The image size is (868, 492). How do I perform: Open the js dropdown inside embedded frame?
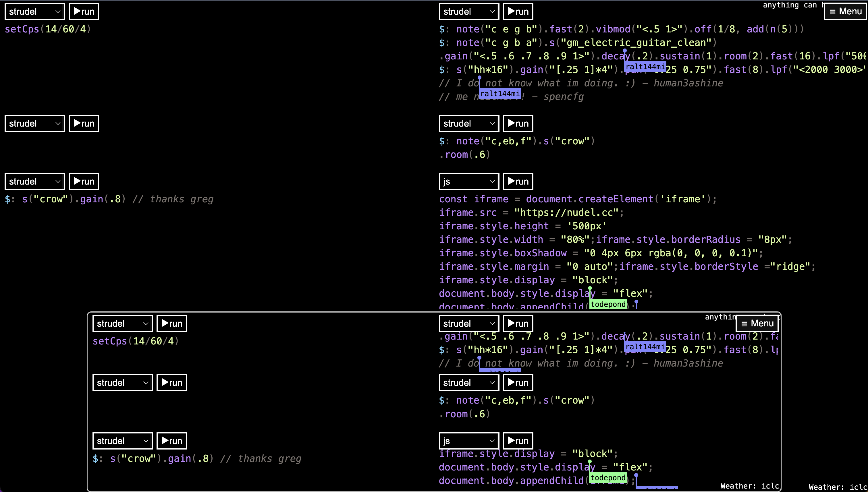[469, 441]
